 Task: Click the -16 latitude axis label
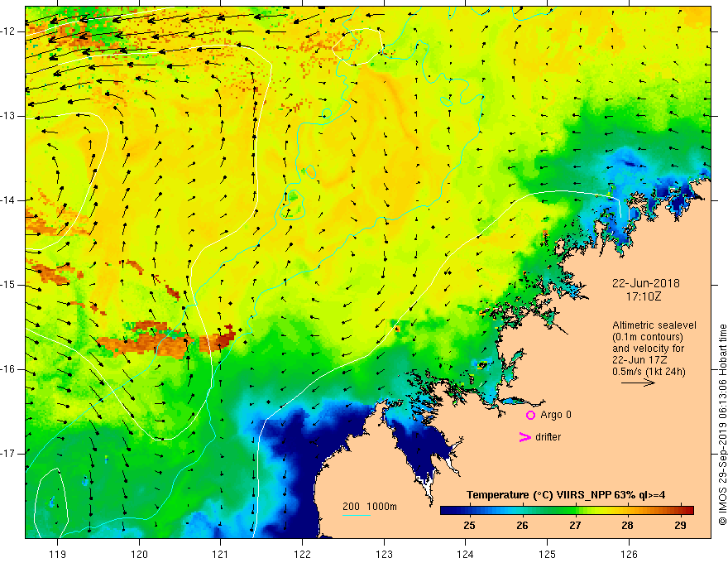(9, 369)
